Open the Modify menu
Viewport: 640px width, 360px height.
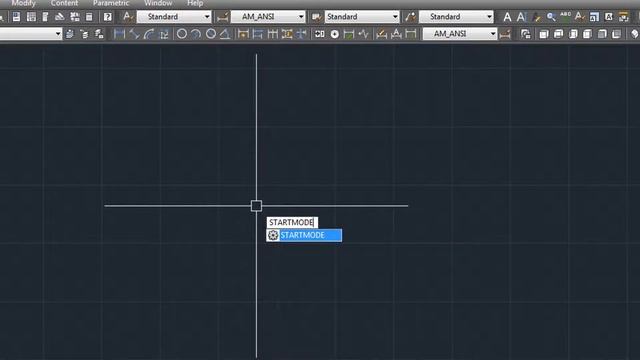tap(23, 3)
